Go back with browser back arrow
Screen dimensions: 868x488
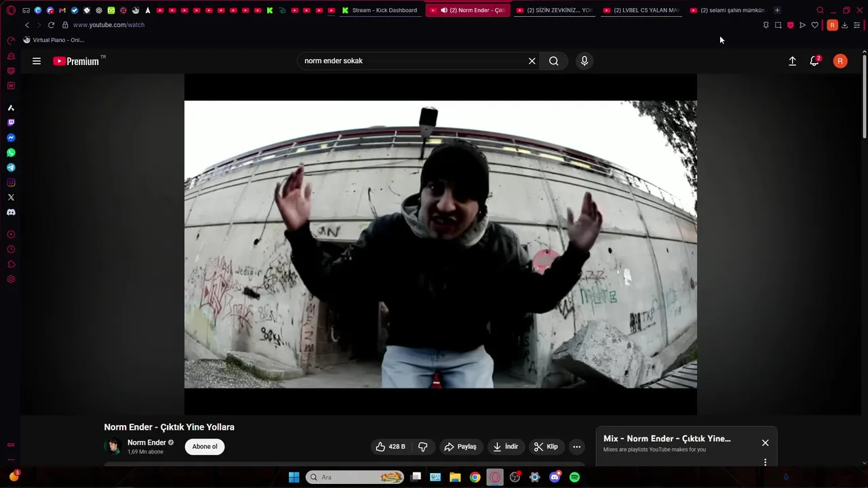[27, 25]
